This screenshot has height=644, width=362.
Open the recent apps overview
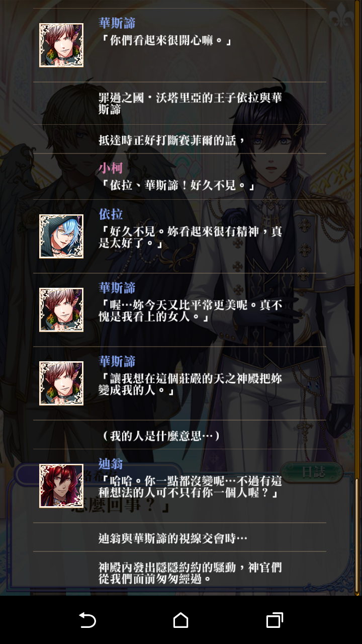275,620
